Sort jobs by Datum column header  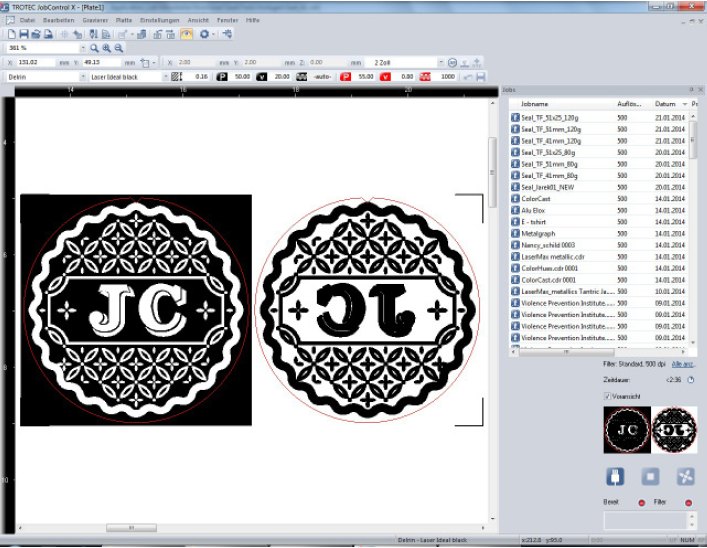tap(665, 104)
